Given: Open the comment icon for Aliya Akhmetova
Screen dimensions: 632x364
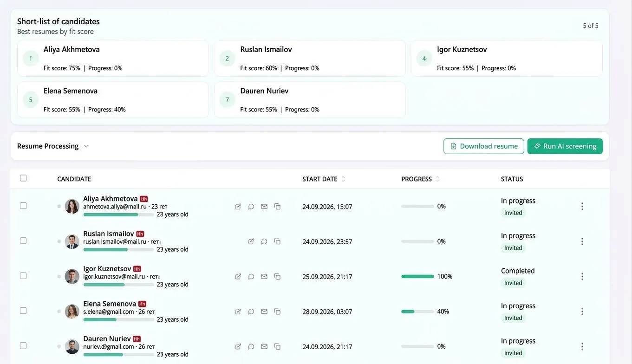Looking at the screenshot, I should 251,207.
